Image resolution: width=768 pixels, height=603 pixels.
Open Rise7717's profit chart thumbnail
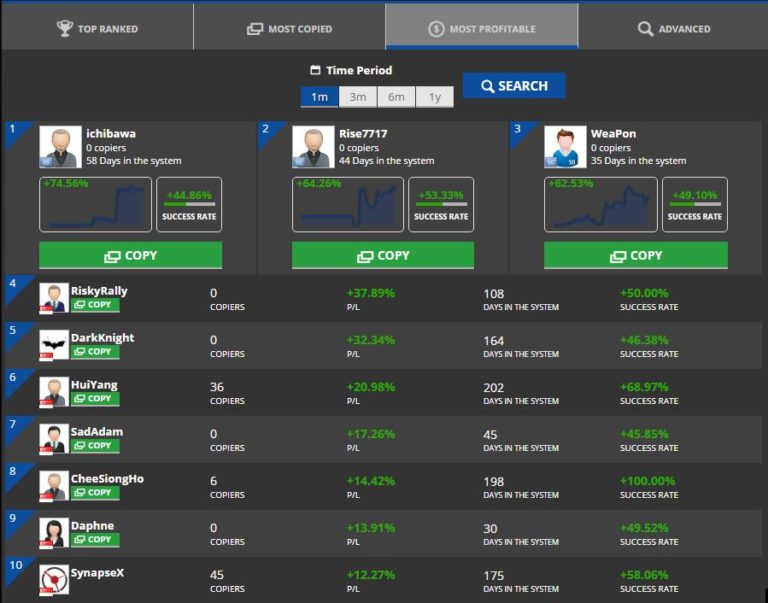pyautogui.click(x=347, y=205)
